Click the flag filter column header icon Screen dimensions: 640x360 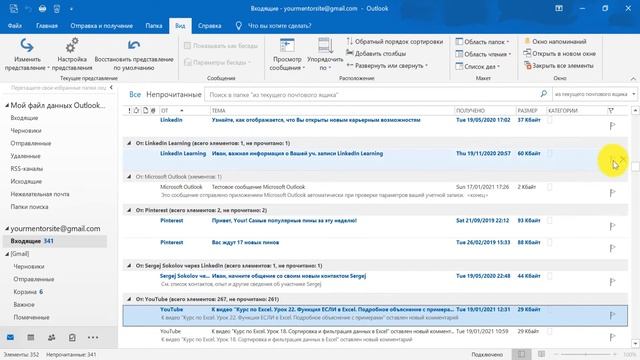tap(611, 111)
